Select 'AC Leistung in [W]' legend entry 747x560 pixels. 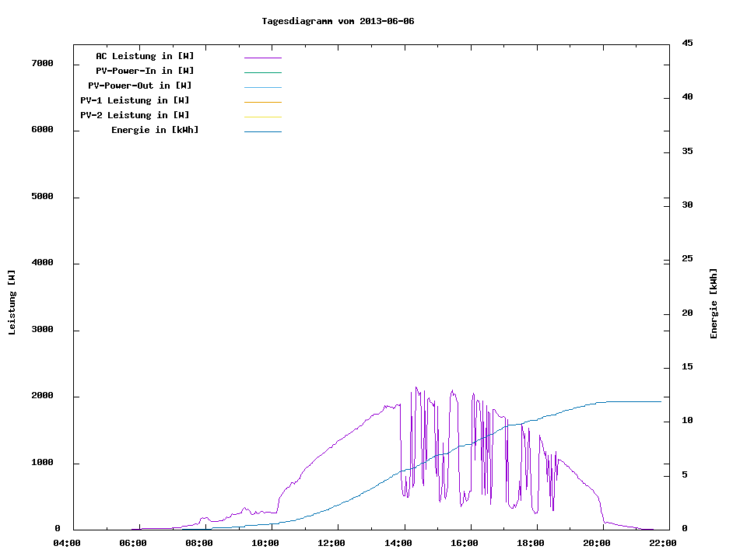coord(145,56)
